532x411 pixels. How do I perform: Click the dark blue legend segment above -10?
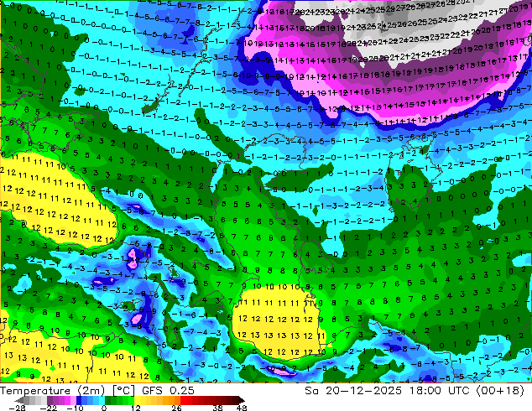click(79, 400)
